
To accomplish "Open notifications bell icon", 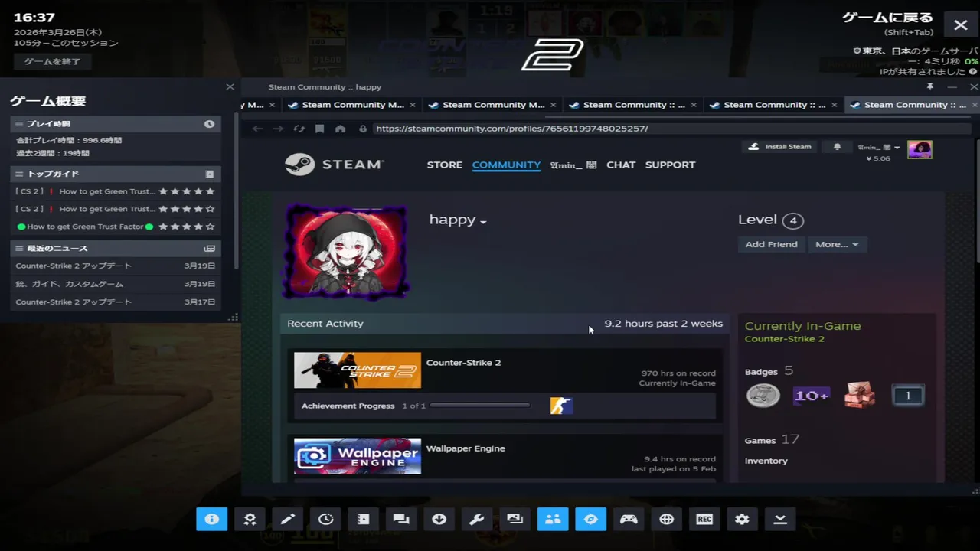I will coord(837,147).
